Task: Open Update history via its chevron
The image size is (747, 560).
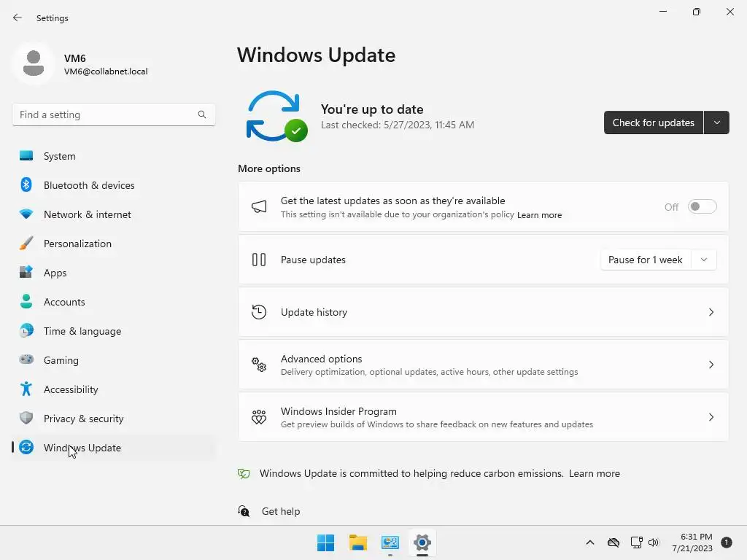Action: pyautogui.click(x=711, y=312)
